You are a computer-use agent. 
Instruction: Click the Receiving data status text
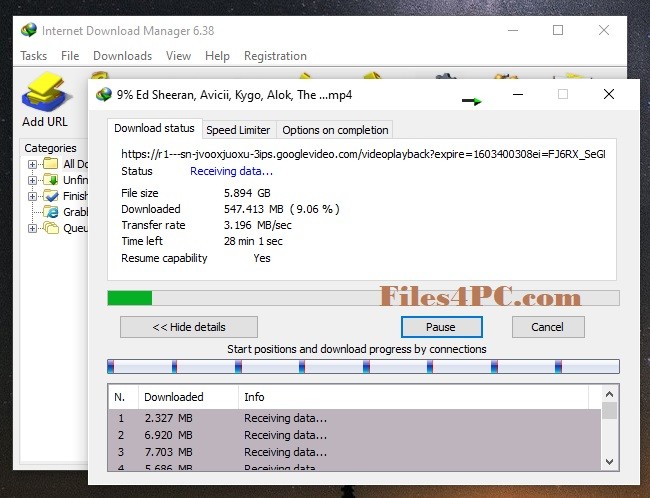click(231, 171)
